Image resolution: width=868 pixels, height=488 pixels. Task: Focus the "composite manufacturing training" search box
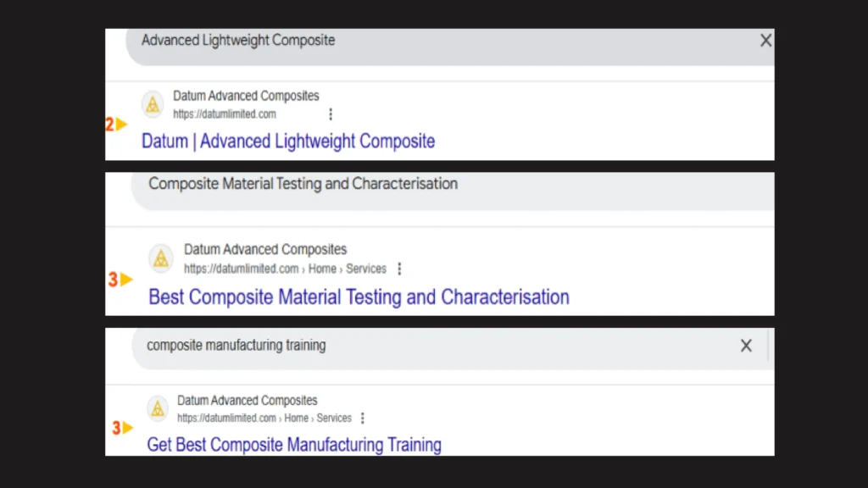click(424, 346)
